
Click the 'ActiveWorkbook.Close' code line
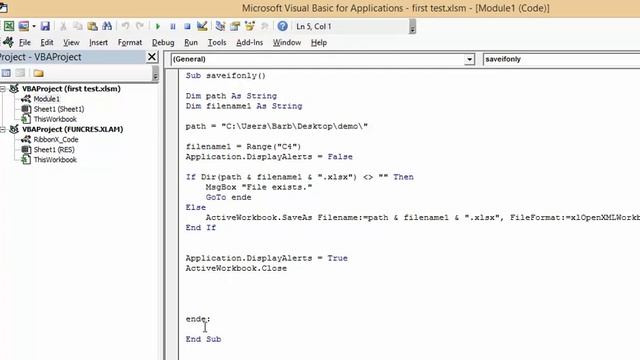point(236,269)
